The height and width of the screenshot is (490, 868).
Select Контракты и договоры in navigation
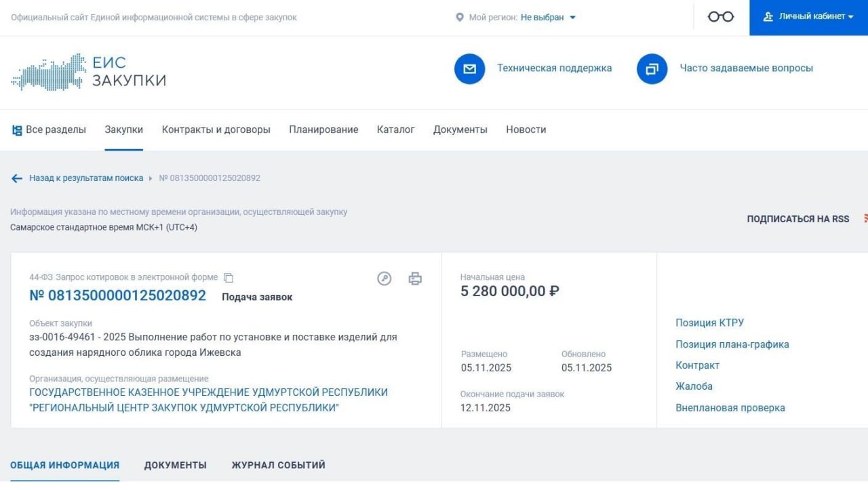click(x=215, y=129)
